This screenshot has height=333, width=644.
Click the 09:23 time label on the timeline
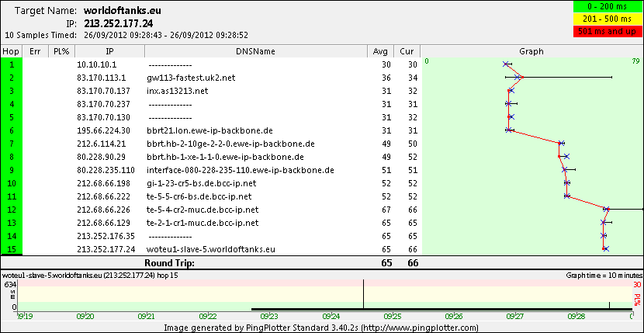269,317
